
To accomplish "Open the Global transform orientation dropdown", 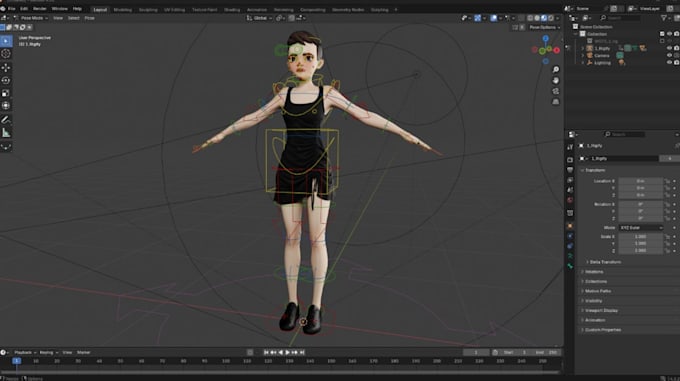I will (259, 18).
